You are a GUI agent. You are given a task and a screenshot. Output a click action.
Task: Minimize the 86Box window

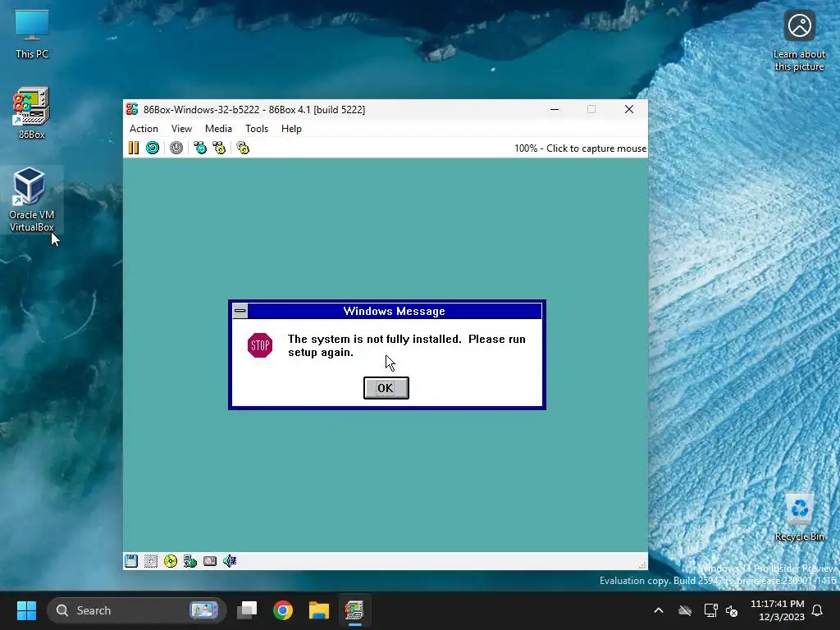(x=555, y=109)
